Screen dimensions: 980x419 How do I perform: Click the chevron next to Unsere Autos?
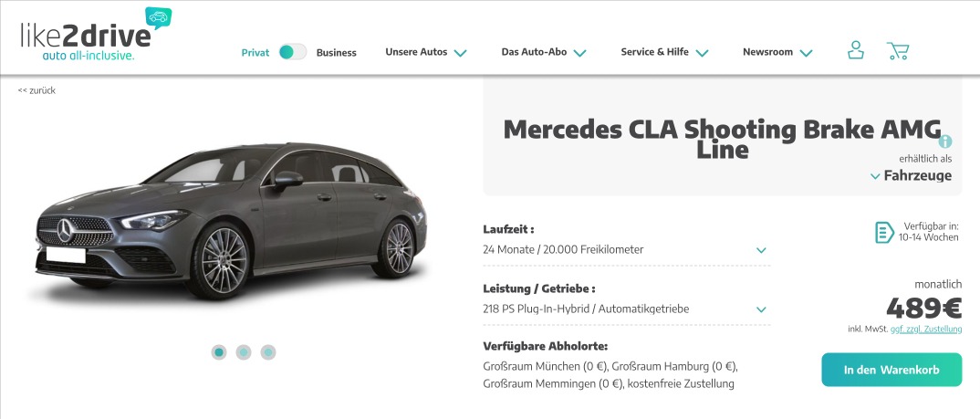pyautogui.click(x=461, y=53)
